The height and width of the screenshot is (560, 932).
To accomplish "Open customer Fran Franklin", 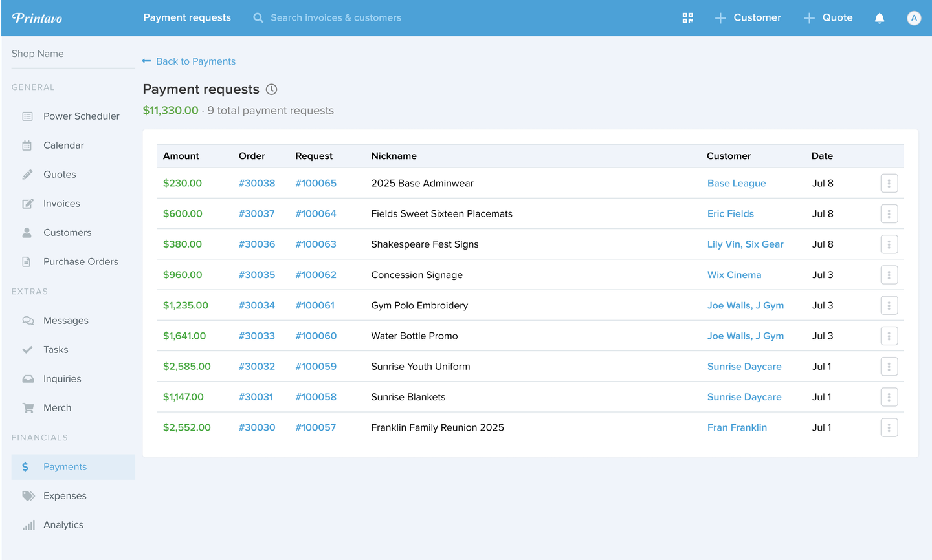I will click(x=737, y=427).
